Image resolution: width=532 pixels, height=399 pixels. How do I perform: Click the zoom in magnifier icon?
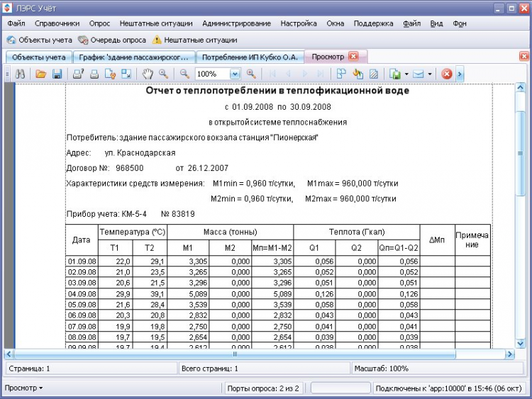250,74
